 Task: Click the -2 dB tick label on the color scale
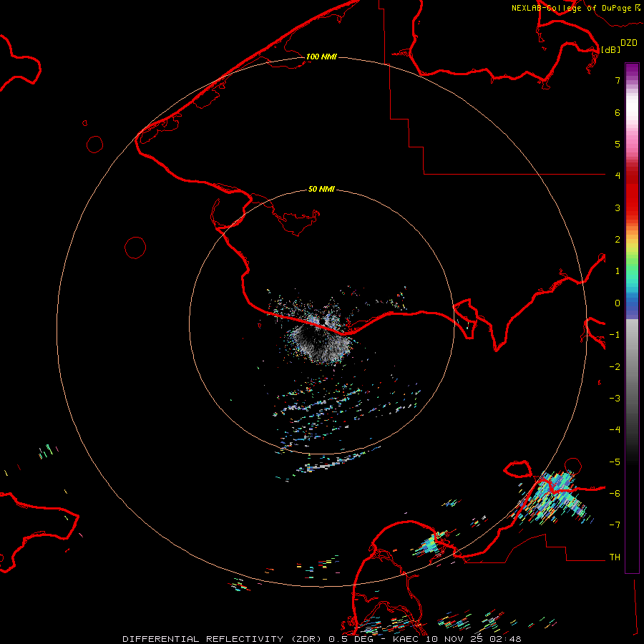point(615,367)
